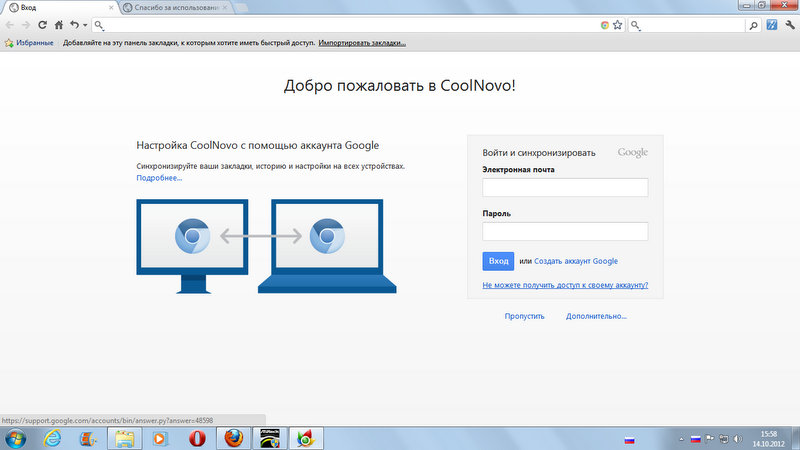Open a new tab button
800x450 pixels.
coord(242,8)
